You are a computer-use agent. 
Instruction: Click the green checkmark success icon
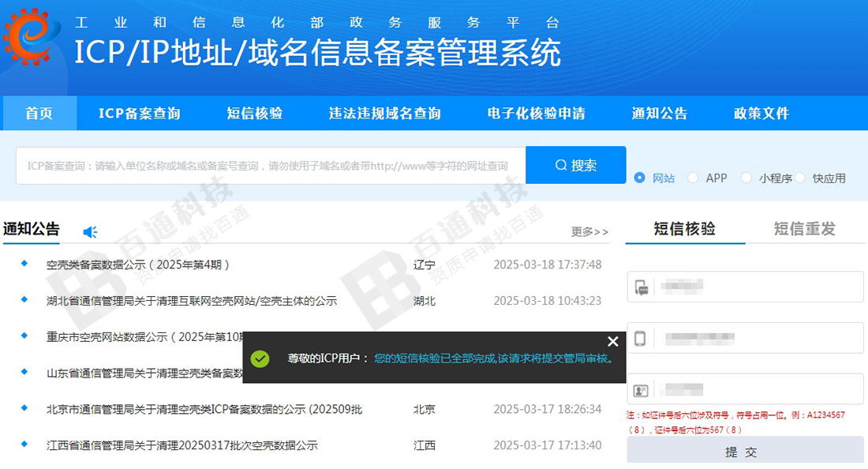(260, 358)
